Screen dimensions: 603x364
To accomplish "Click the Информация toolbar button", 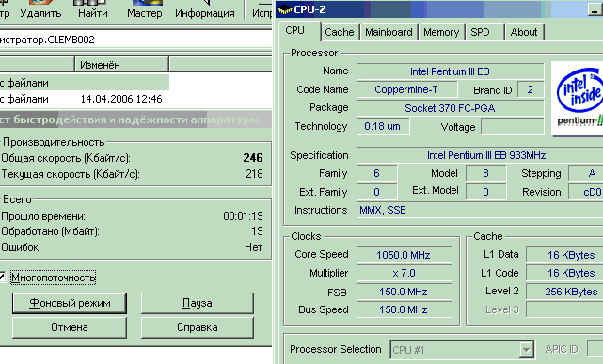I will click(x=204, y=9).
